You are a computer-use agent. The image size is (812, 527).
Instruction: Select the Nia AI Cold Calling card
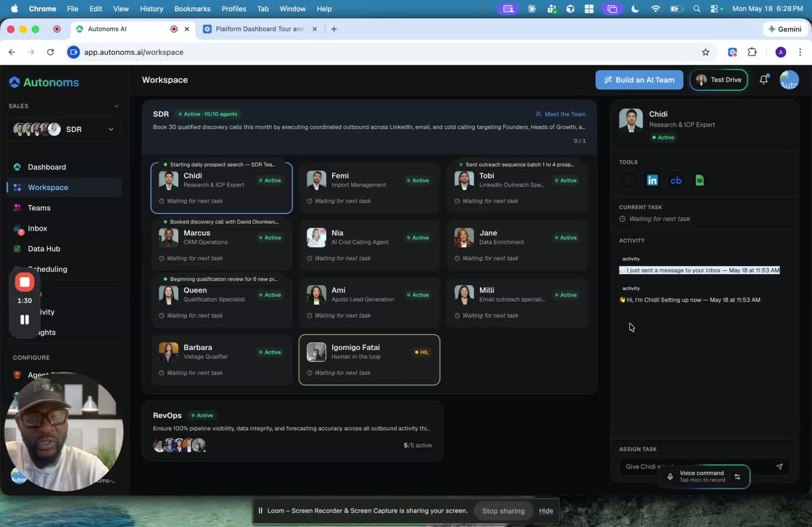click(x=369, y=245)
